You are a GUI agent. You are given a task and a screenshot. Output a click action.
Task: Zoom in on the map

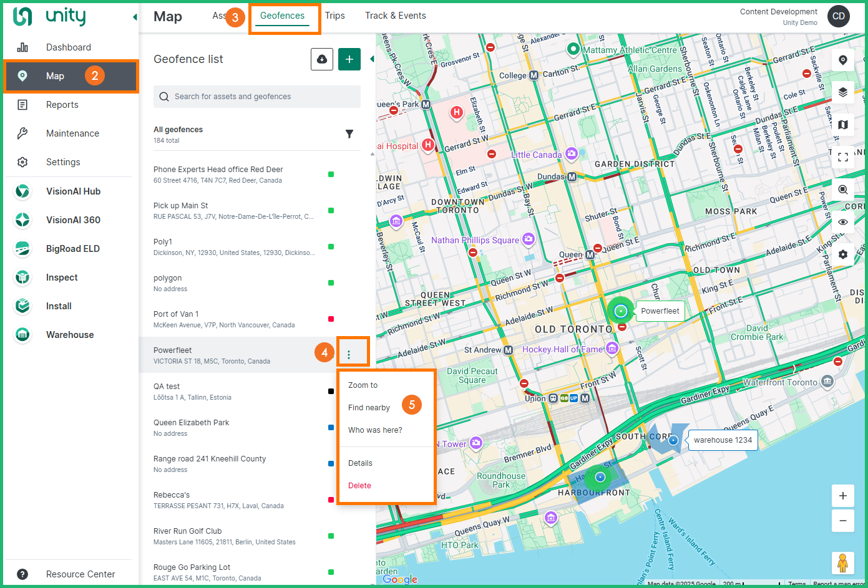coord(843,496)
